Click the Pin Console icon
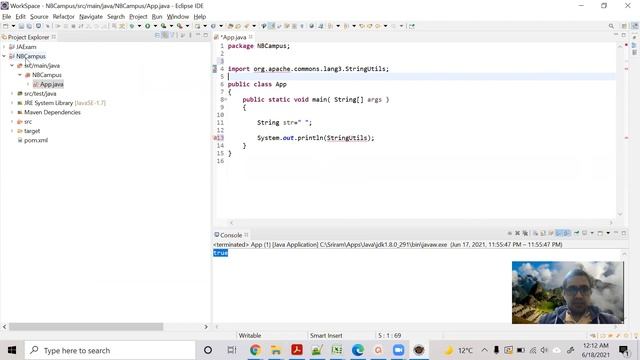This screenshot has height=360, width=640. click(x=576, y=233)
